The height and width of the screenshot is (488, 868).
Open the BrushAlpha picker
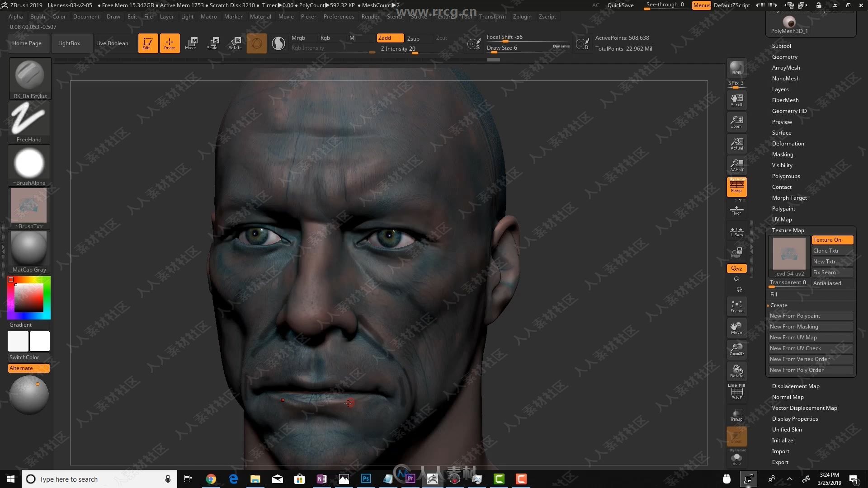[29, 165]
